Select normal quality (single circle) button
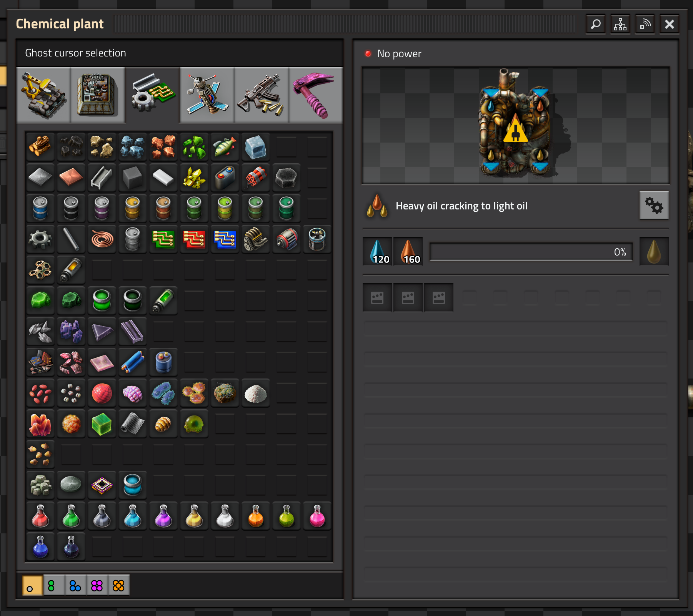Image resolution: width=693 pixels, height=616 pixels. [32, 585]
